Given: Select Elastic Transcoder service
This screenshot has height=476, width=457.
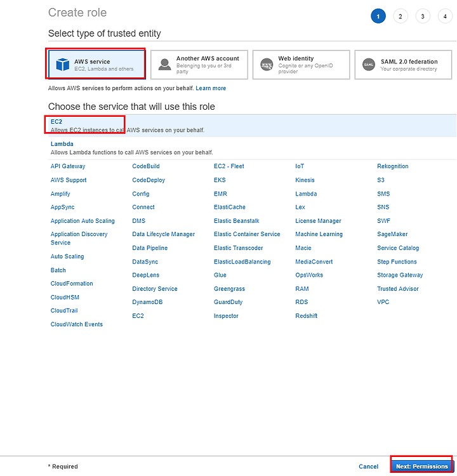Looking at the screenshot, I should tap(239, 248).
